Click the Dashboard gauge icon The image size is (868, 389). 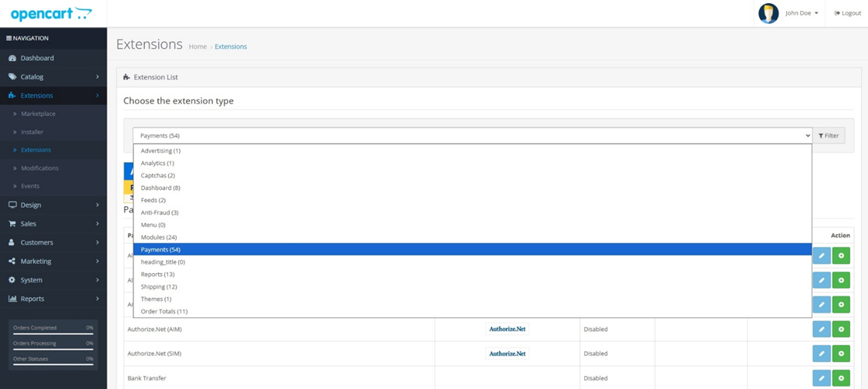(x=12, y=58)
